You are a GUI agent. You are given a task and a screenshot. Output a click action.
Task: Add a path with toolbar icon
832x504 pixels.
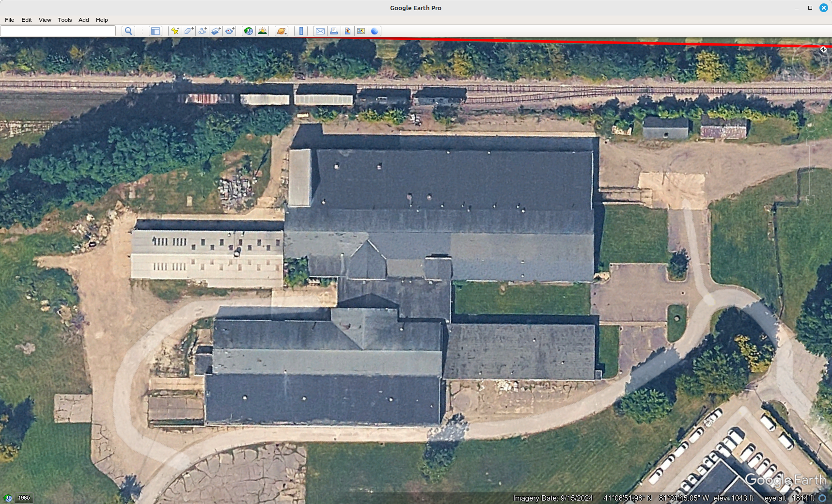(202, 31)
